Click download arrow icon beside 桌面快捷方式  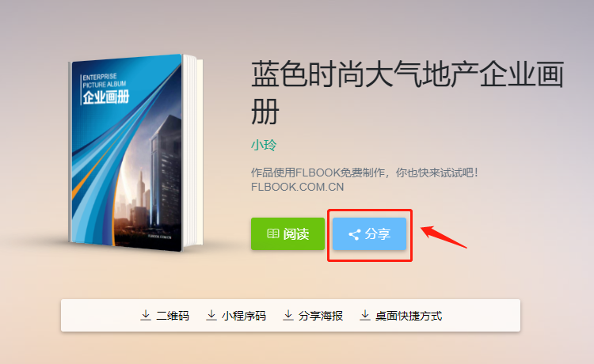365,315
